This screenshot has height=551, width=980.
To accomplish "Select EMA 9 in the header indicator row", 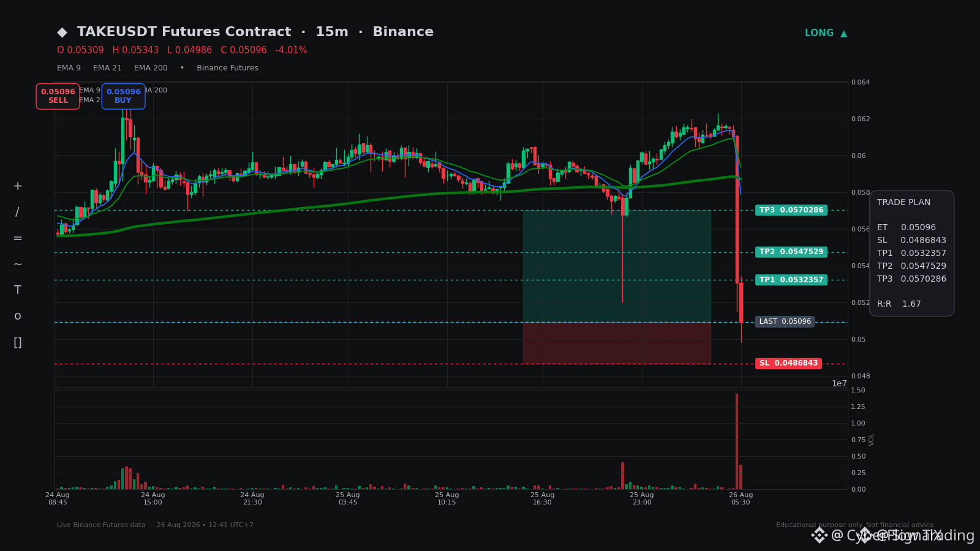I will 69,68.
